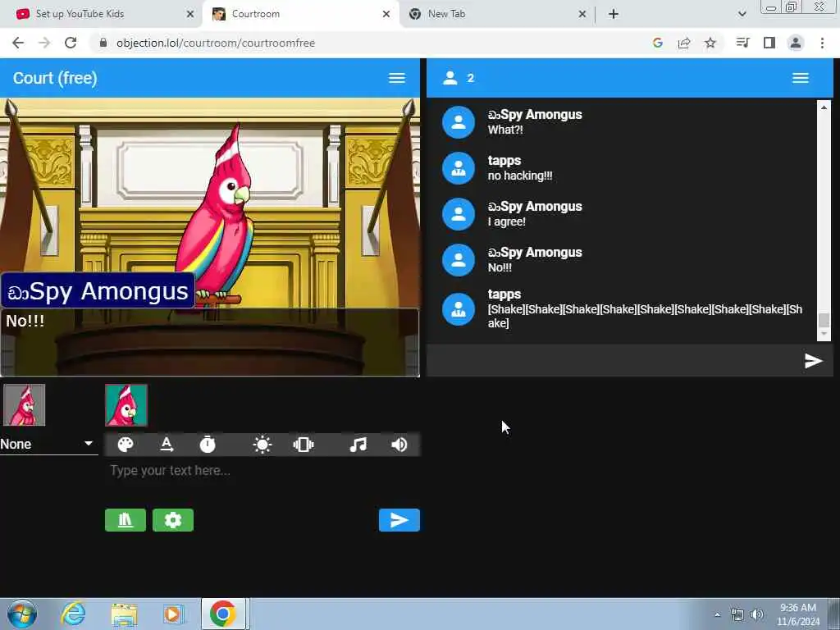Open the Court (free) hamburger menu
The height and width of the screenshot is (630, 840).
[x=396, y=78]
